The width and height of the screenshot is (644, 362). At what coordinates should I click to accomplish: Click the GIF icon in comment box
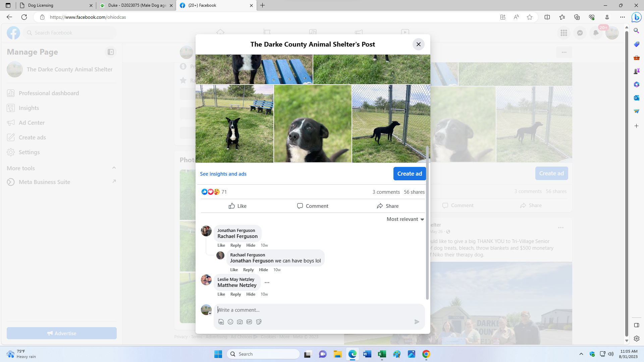click(249, 322)
